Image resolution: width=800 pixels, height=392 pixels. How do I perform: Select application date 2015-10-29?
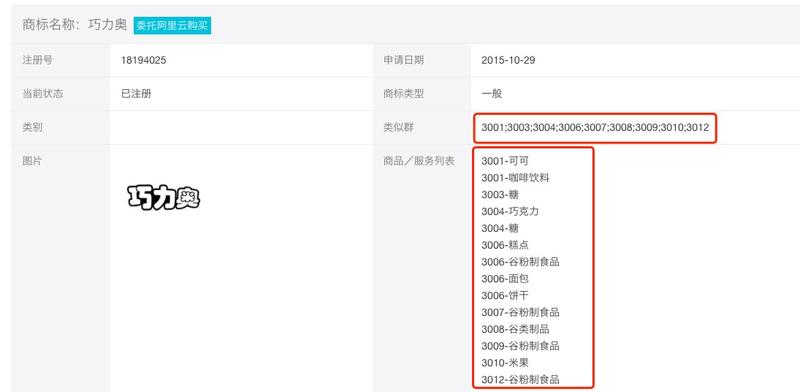pyautogui.click(x=508, y=60)
